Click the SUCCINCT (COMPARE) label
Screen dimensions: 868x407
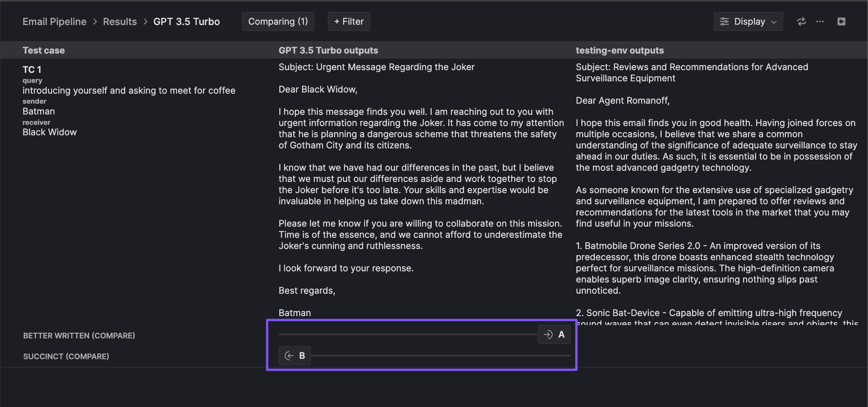[66, 357]
